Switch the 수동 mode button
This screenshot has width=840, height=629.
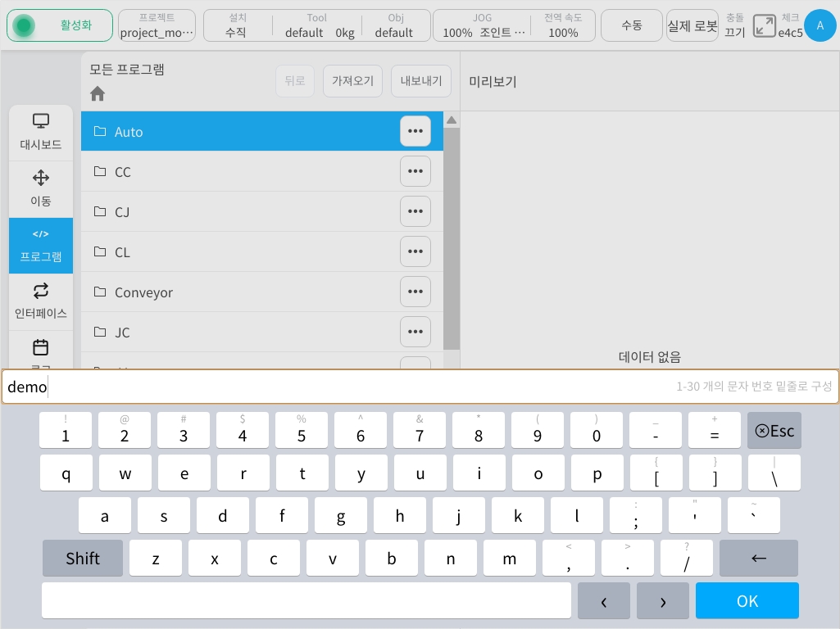(x=632, y=25)
